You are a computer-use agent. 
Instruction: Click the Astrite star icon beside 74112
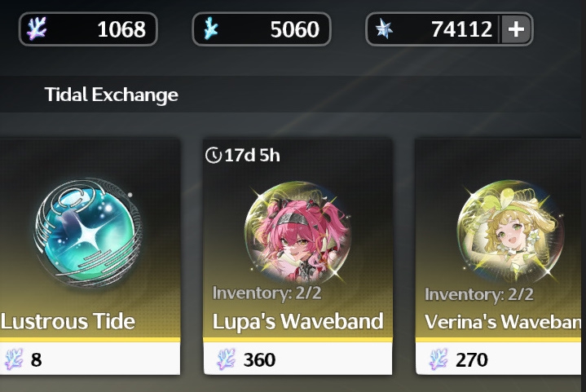click(x=384, y=29)
